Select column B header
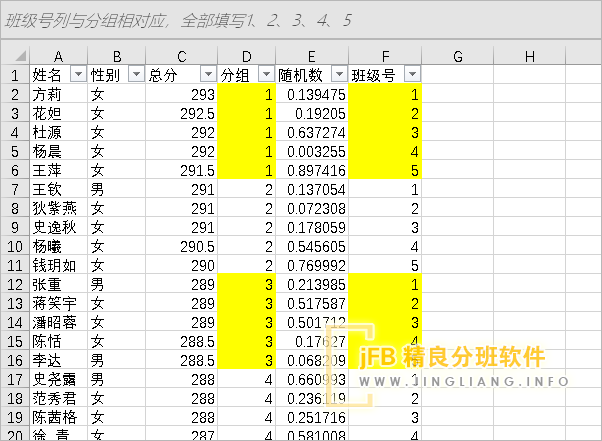Image resolution: width=602 pixels, height=441 pixels. tap(117, 56)
